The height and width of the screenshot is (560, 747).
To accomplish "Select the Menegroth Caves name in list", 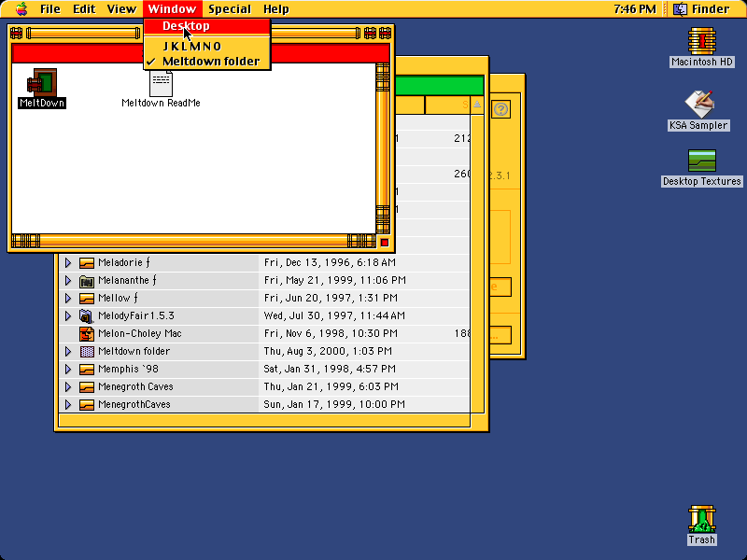I will click(x=135, y=386).
